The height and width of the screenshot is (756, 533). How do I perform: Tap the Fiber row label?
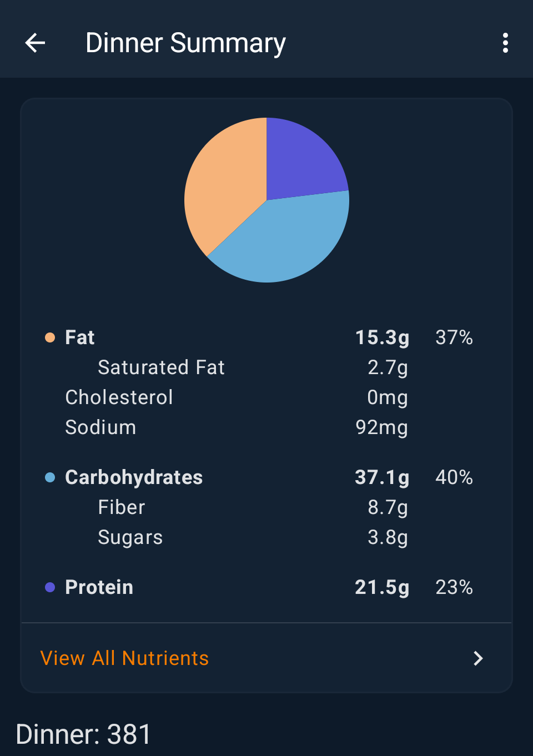122,507
